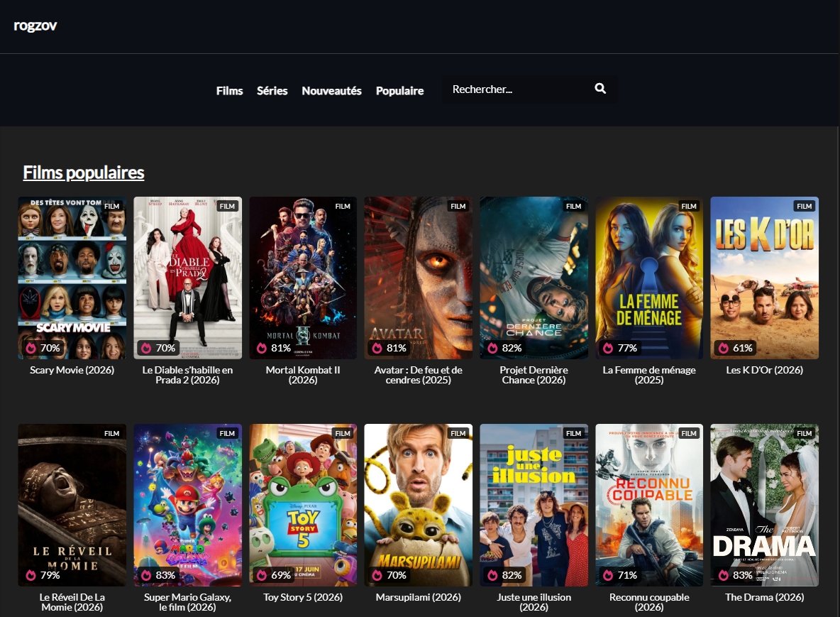Click flame rating icon on Scary Movie poster
Screen dimensions: 840x617
(x=31, y=348)
